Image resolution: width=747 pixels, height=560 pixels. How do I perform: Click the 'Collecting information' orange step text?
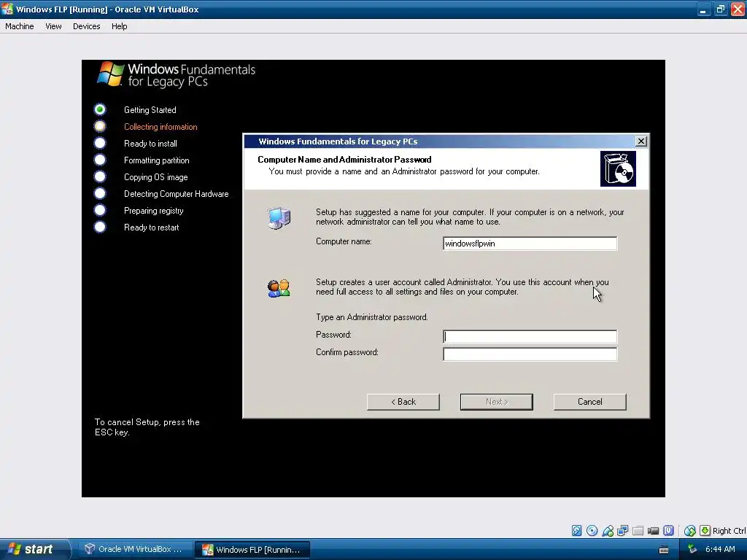pos(160,127)
